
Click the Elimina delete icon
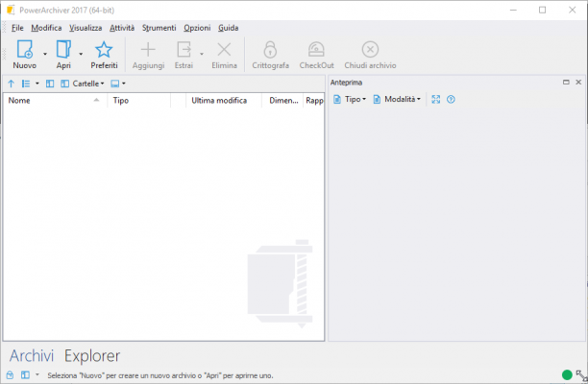point(224,50)
